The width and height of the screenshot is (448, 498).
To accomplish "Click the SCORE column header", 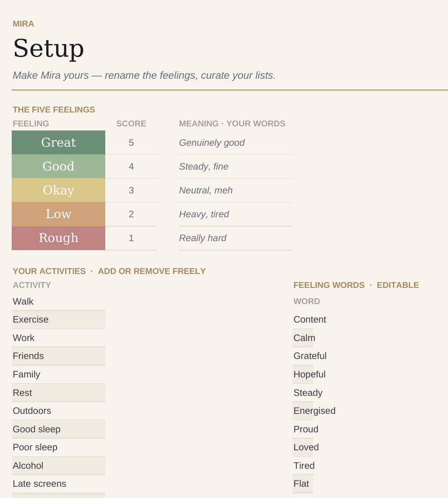I will point(131,124).
